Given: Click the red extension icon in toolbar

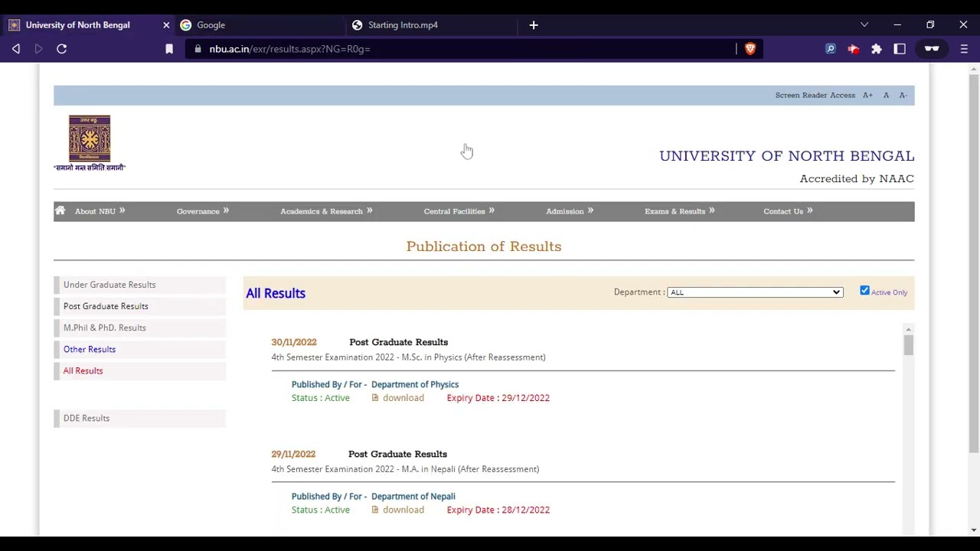Looking at the screenshot, I should [853, 49].
